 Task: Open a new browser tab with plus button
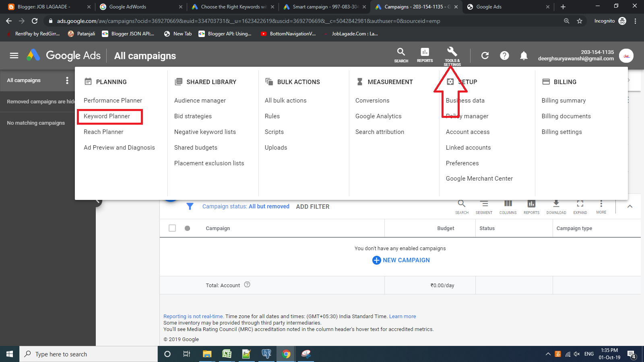pyautogui.click(x=563, y=7)
